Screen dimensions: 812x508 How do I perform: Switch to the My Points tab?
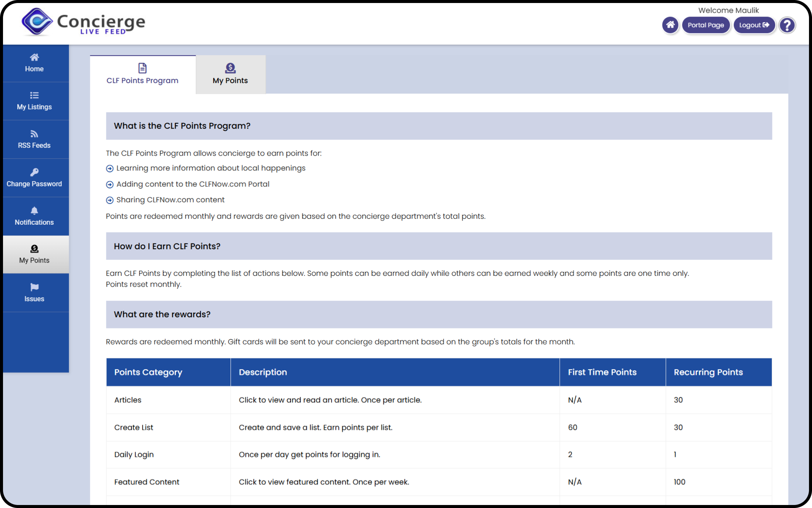click(x=230, y=74)
